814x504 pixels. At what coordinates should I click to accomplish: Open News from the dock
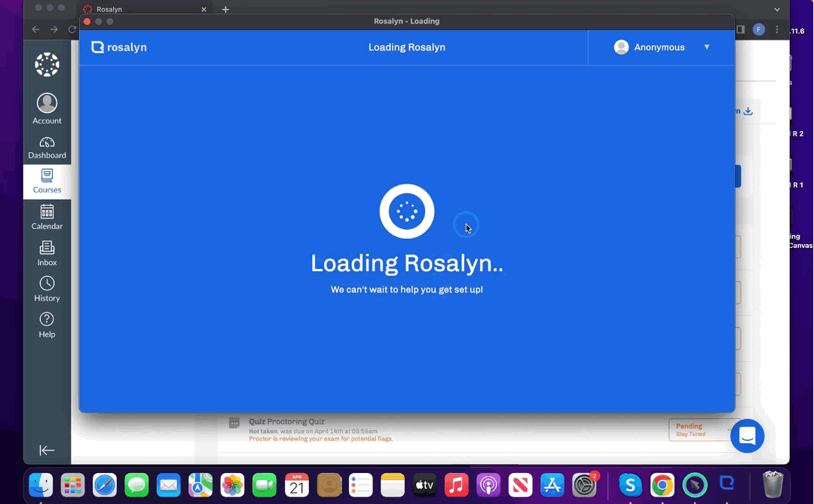(x=520, y=485)
